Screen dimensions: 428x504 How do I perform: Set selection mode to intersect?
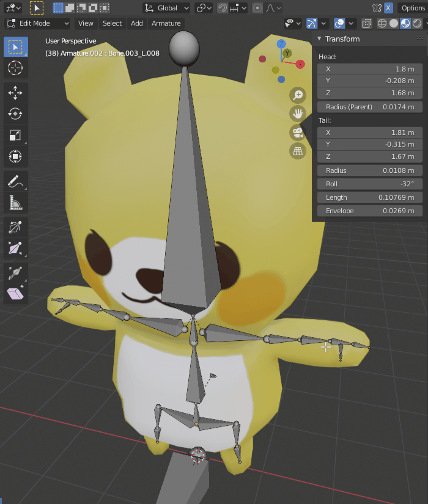[x=105, y=8]
